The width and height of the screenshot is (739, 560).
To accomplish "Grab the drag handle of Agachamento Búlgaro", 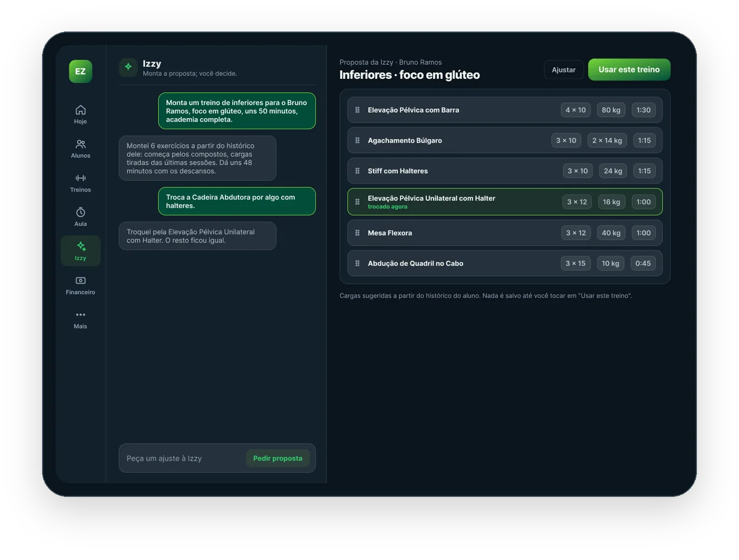I will 357,140.
